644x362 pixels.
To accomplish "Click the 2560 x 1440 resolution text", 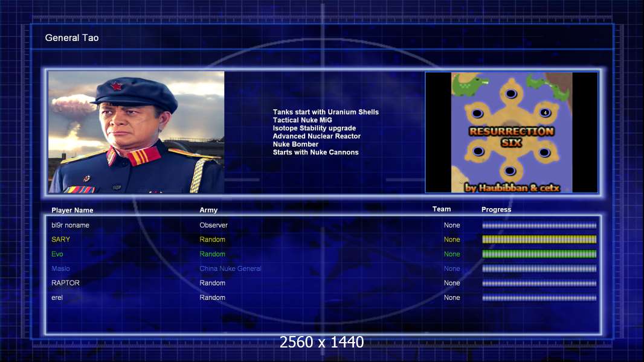I will coord(321,342).
